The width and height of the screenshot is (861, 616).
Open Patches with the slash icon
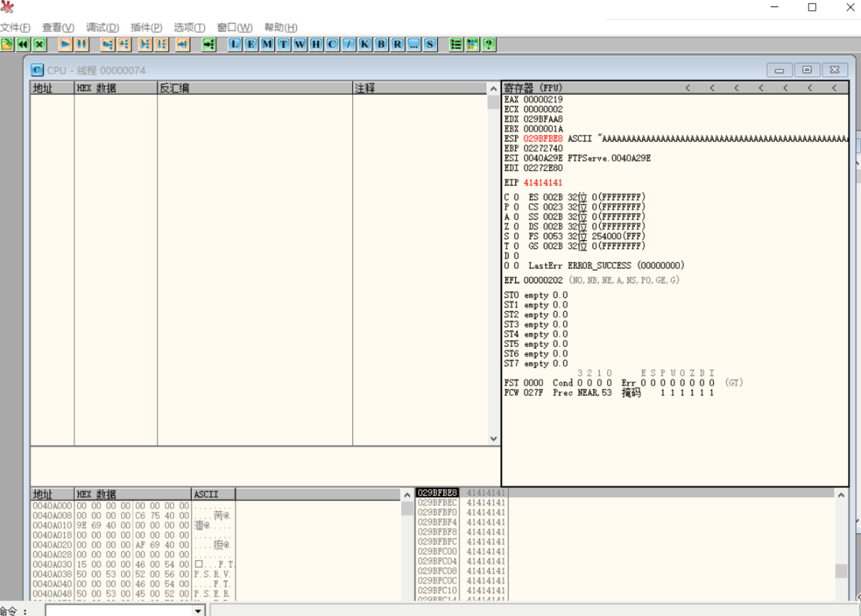(349, 44)
